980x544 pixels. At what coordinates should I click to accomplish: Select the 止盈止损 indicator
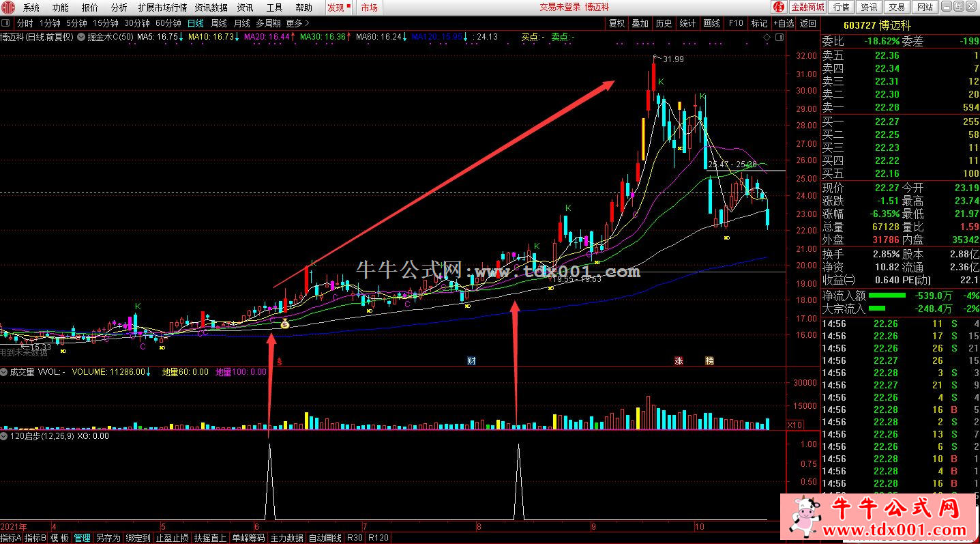pos(172,538)
